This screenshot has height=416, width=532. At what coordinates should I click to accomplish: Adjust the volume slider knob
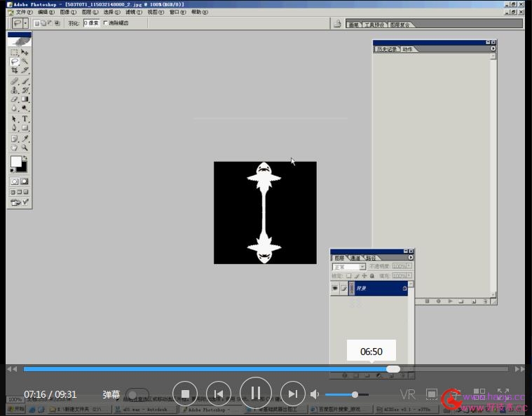point(355,394)
